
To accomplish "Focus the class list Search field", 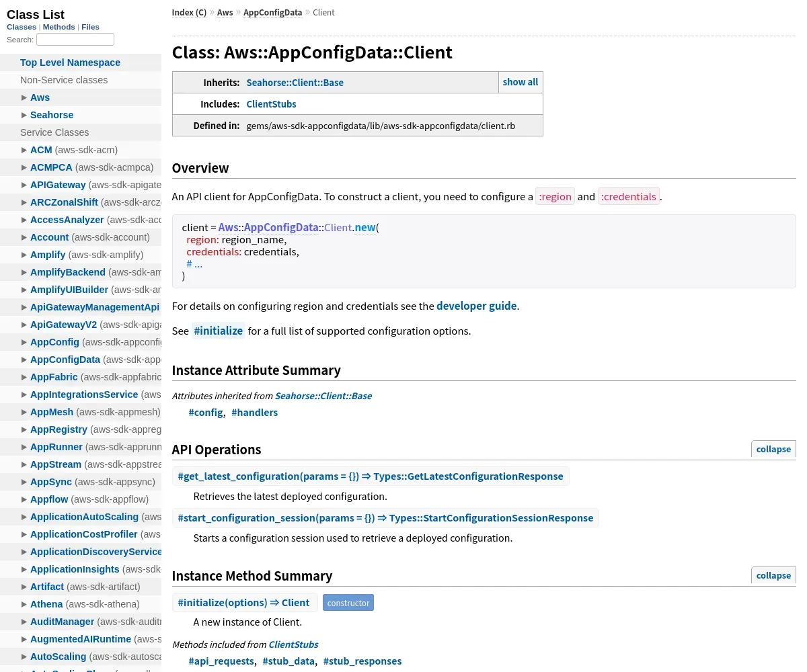I will [75, 40].
